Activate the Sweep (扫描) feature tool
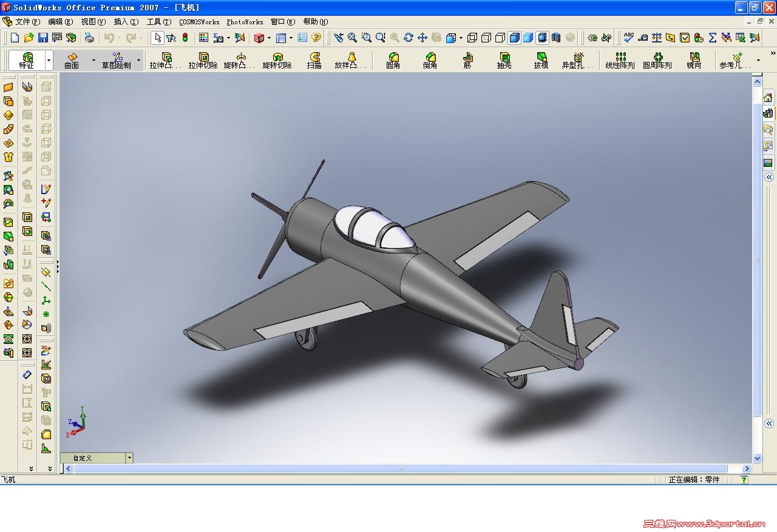The width and height of the screenshot is (777, 532). [314, 60]
